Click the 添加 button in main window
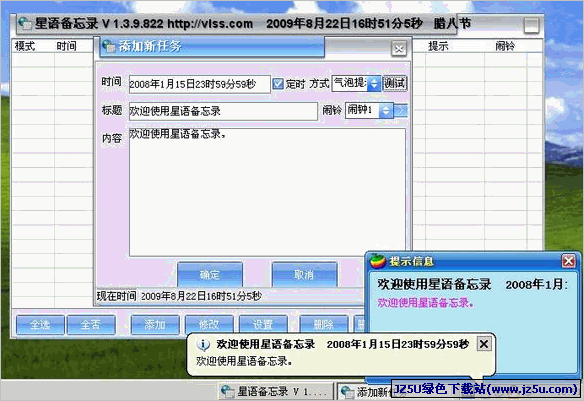The image size is (584, 401). (155, 325)
